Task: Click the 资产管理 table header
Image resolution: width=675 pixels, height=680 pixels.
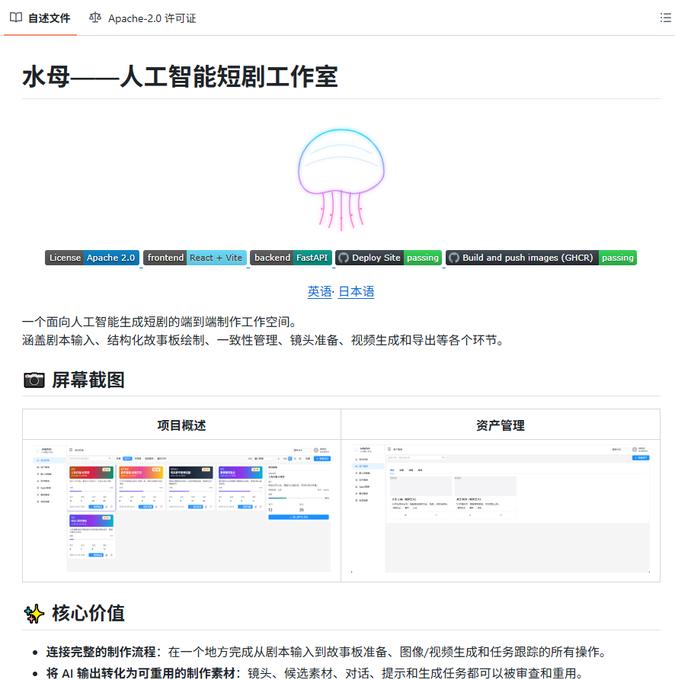Action: 501,425
